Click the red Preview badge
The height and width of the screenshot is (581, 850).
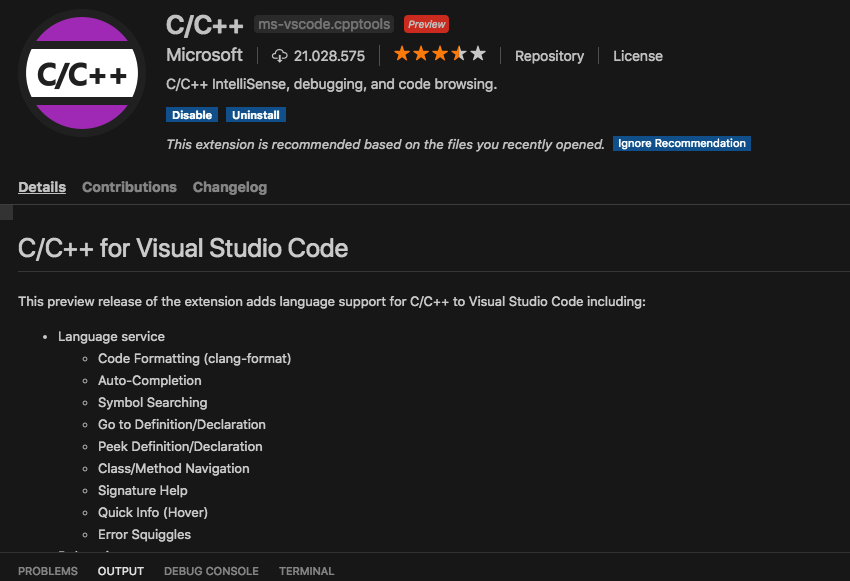(426, 24)
